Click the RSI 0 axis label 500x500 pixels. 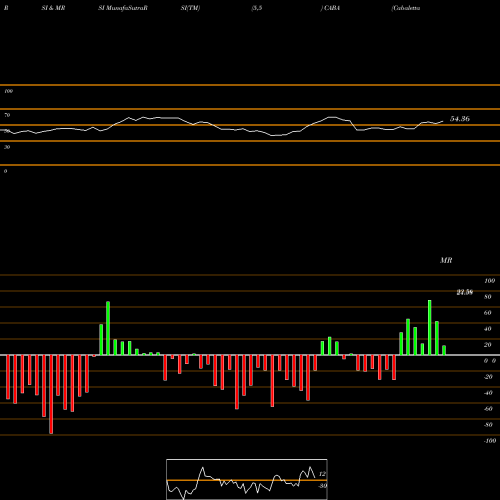[x=5, y=171]
